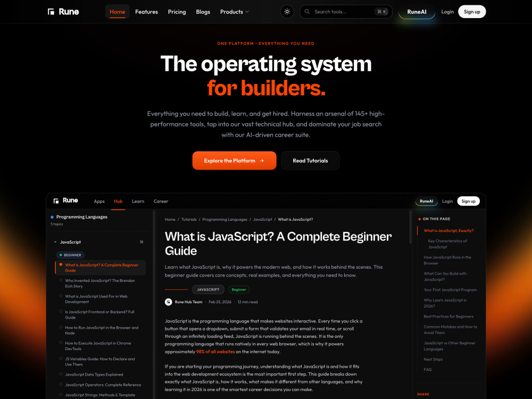Go to the Home nav tab
The width and height of the screenshot is (532, 399).
[x=118, y=12]
